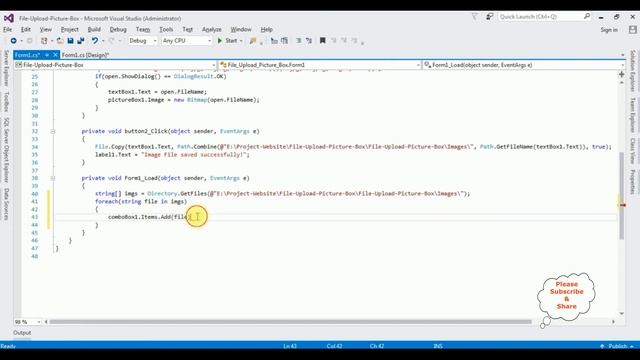640x360 pixels.
Task: Switch to the Form1.cs [Design] tab
Action: [85, 55]
